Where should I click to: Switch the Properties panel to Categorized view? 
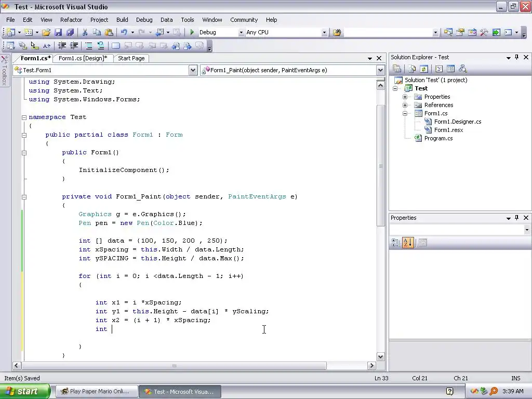(395, 243)
